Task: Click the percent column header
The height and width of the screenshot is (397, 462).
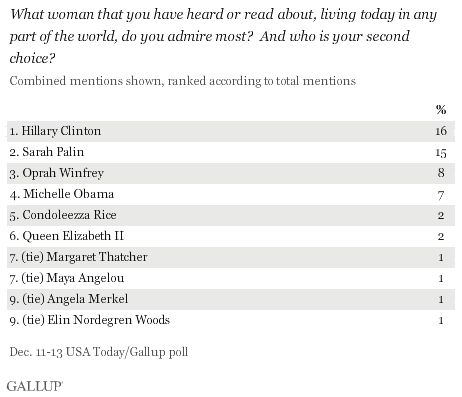Action: coord(441,109)
